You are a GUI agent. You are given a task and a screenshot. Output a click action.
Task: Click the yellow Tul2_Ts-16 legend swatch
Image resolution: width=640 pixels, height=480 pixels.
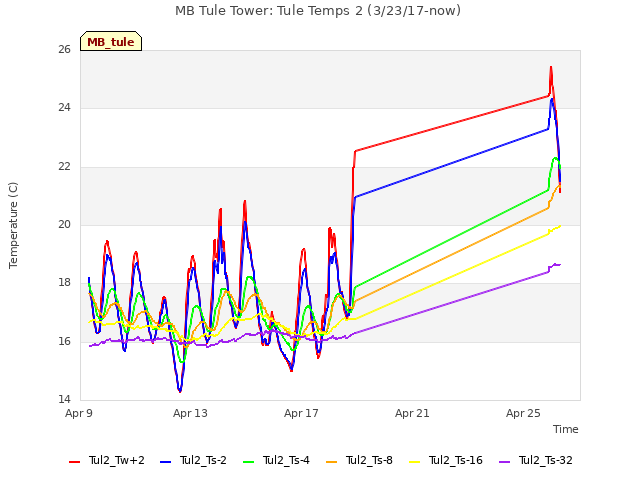click(414, 462)
